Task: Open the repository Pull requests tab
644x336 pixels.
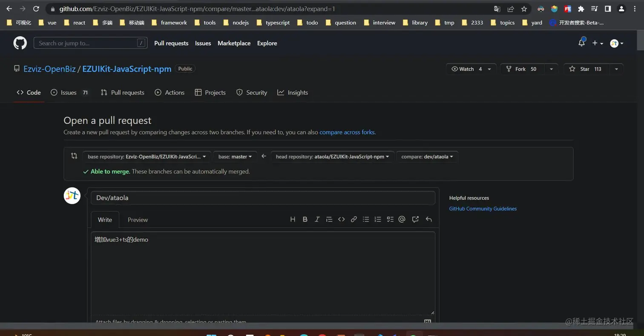Action: click(x=123, y=93)
